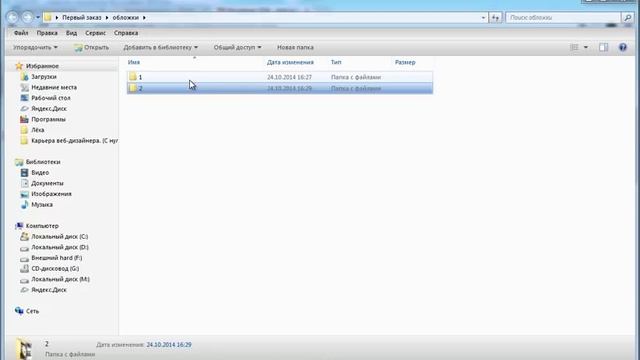
Task: Click the folder icon in address bar
Action: 48,18
